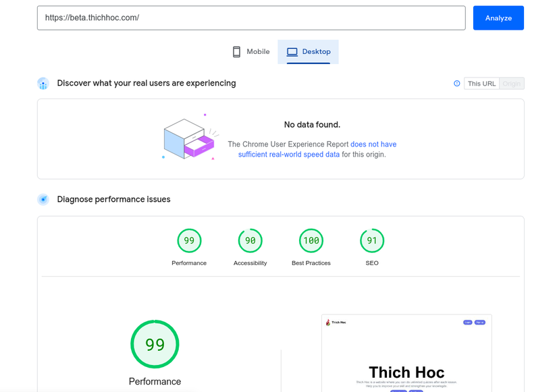This screenshot has height=392, width=557.
Task: Click the Discover what your real users heading
Action: (x=147, y=84)
